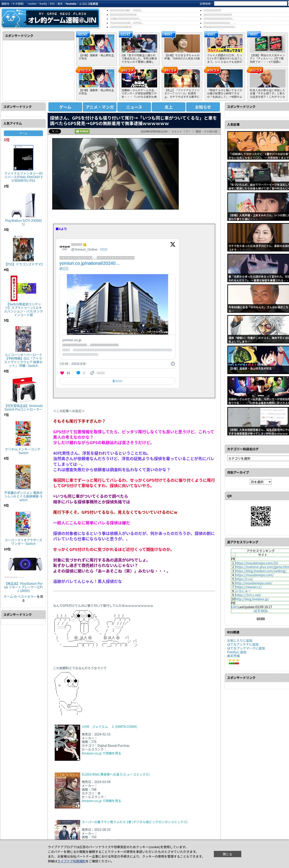Open the 月を選択 monthly archive dropdown

[260, 482]
